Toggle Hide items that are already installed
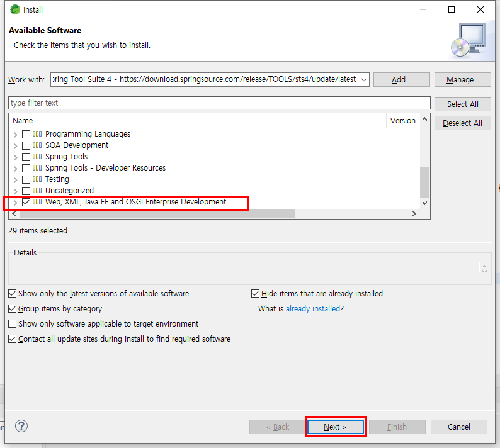 pyautogui.click(x=255, y=293)
